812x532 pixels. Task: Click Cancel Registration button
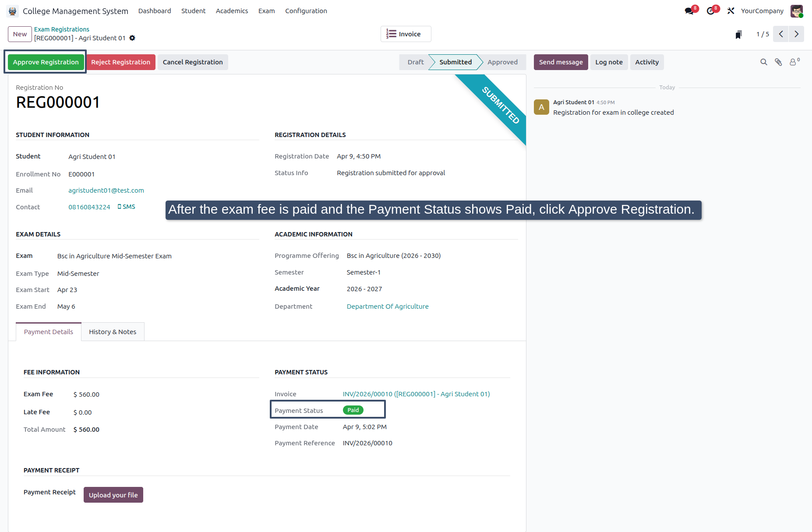(x=193, y=62)
